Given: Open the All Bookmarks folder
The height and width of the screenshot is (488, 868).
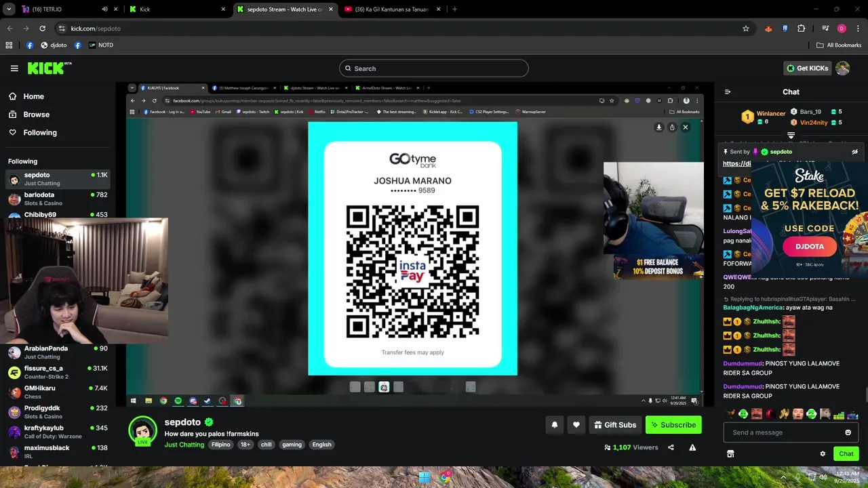Looking at the screenshot, I should point(839,45).
